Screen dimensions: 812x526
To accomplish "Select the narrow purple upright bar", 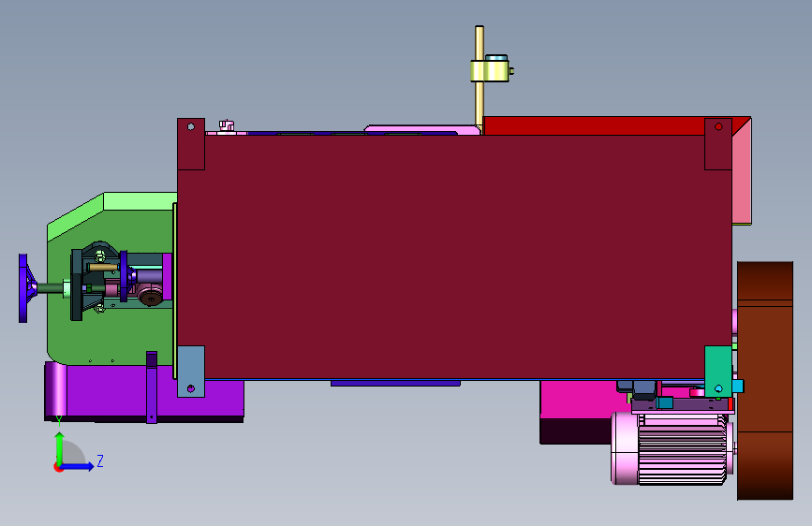I will click(151, 387).
